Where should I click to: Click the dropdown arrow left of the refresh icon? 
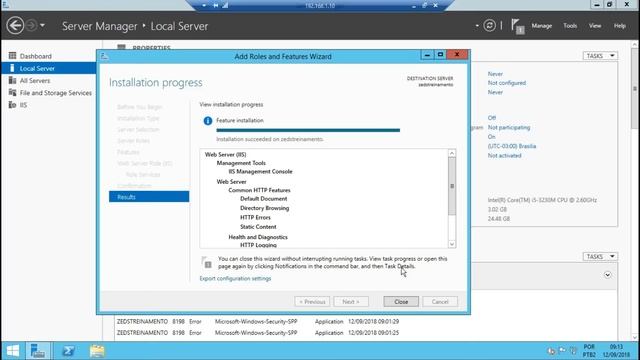pyautogui.click(x=477, y=26)
